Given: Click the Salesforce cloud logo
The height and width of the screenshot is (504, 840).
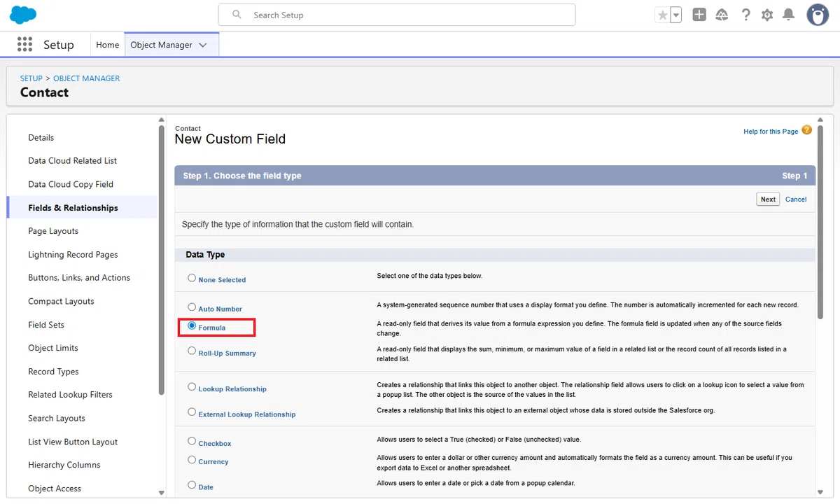Looking at the screenshot, I should 23,15.
